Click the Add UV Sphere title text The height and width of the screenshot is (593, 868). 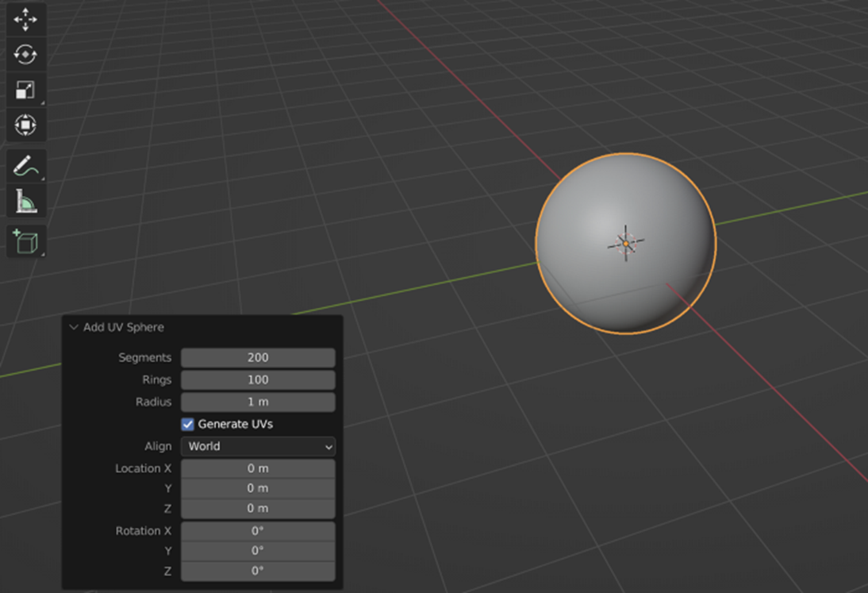point(124,327)
